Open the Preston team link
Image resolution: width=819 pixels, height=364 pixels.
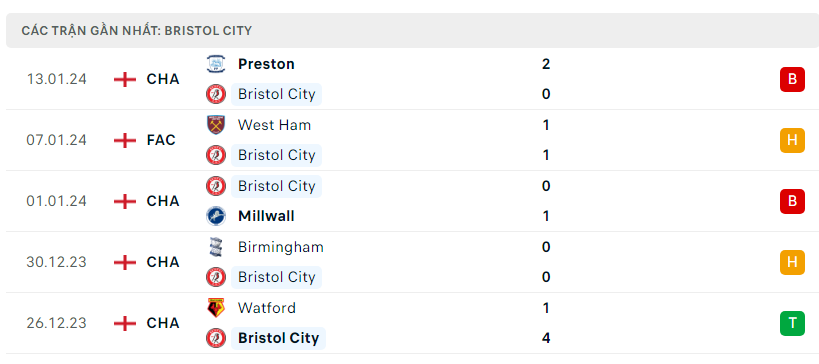point(266,64)
